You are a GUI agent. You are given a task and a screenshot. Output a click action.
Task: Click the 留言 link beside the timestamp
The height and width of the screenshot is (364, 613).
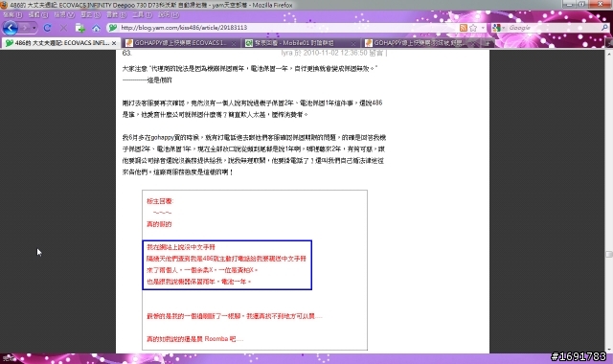pyautogui.click(x=376, y=53)
